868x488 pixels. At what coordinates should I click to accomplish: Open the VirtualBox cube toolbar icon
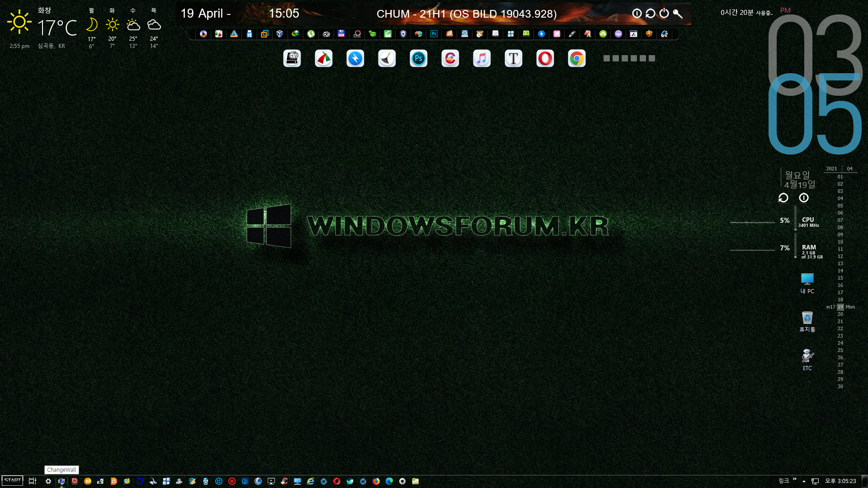[x=280, y=34]
